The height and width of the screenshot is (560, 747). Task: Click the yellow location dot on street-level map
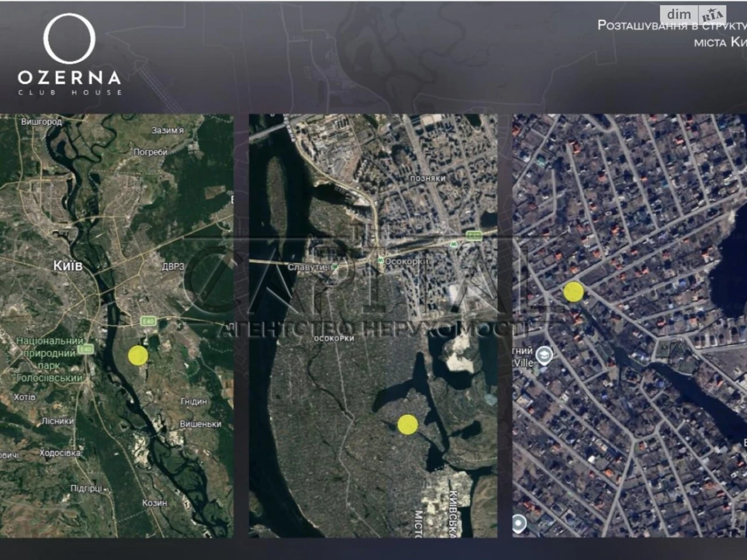[574, 292]
